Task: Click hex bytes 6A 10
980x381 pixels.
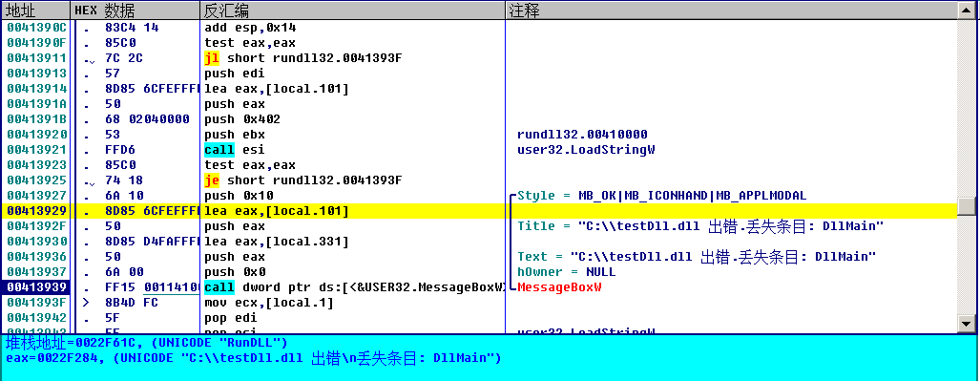Action: pyautogui.click(x=124, y=196)
